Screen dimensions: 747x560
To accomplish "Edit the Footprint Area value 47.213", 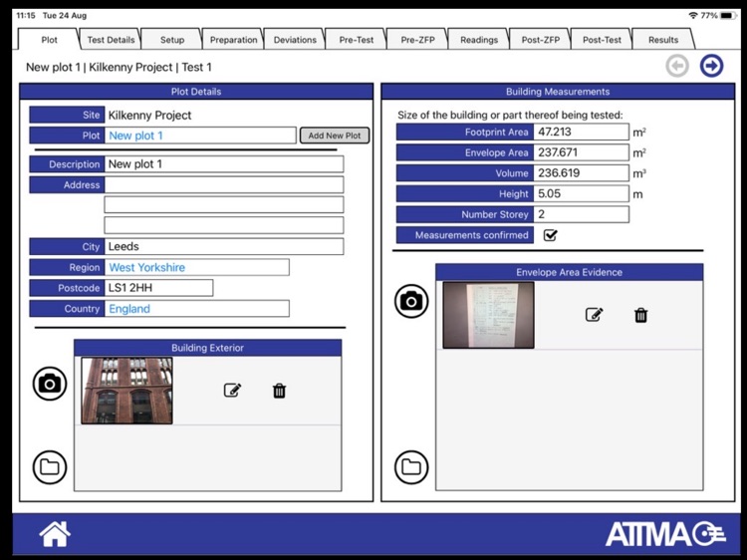I will 582,132.
